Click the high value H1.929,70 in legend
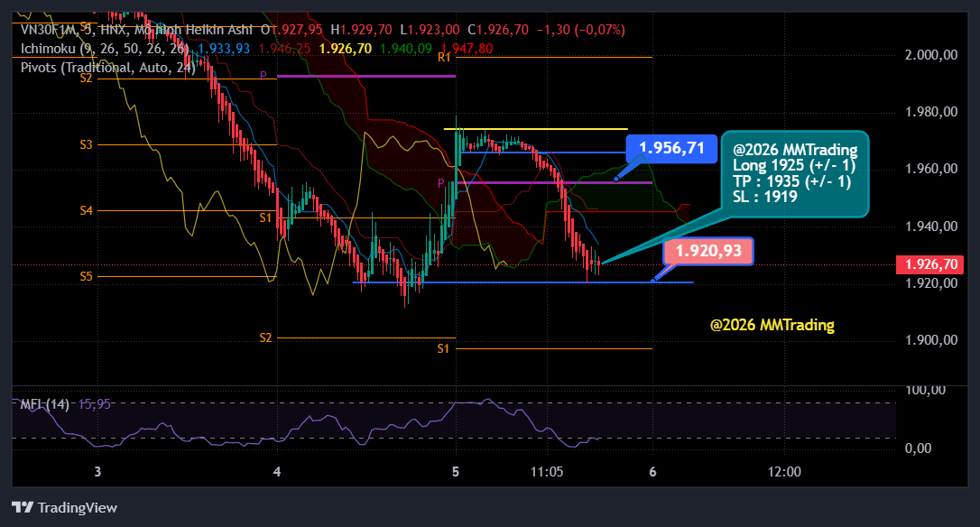980x527 pixels. (361, 30)
